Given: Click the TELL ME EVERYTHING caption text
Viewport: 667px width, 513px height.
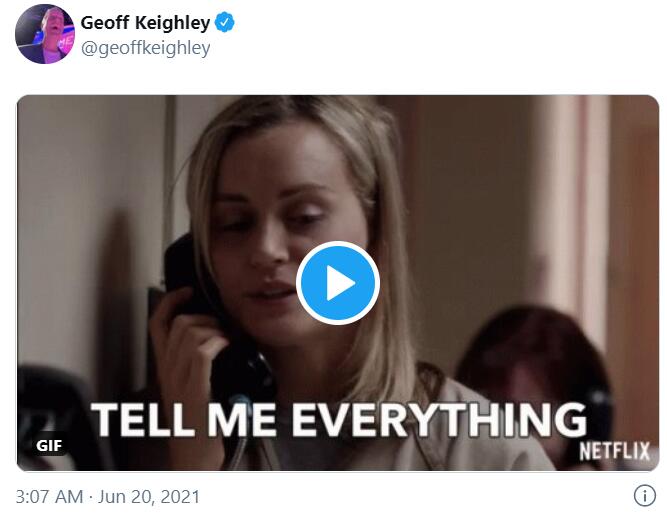Looking at the screenshot, I should (x=339, y=420).
